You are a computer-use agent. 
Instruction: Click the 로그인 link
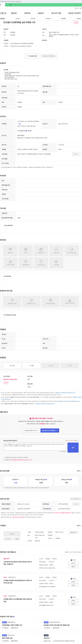click(77, 8)
